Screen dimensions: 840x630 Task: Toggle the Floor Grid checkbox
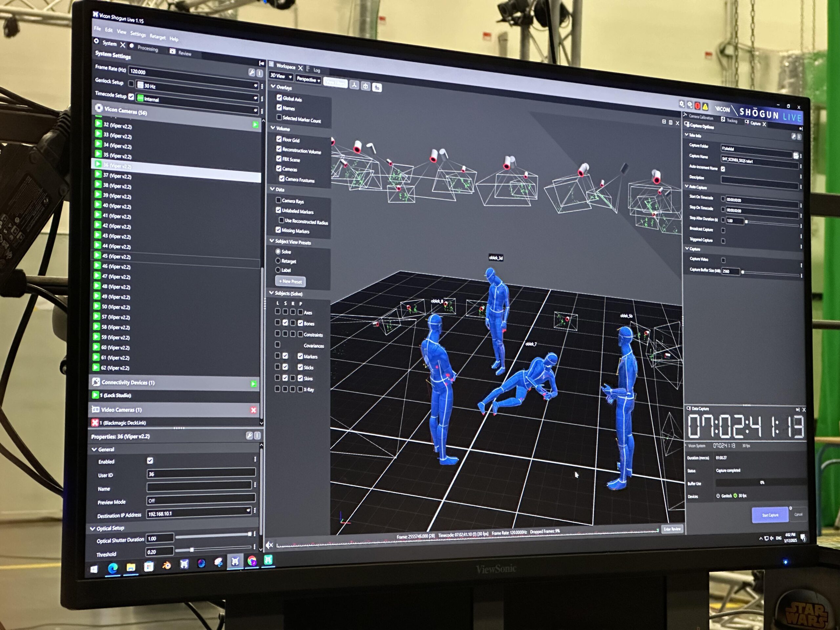coord(279,138)
